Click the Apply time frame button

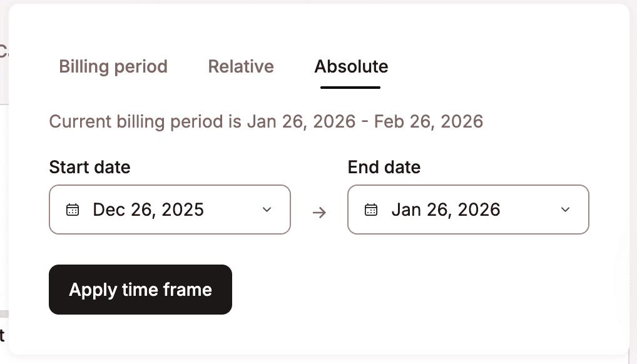tap(140, 289)
